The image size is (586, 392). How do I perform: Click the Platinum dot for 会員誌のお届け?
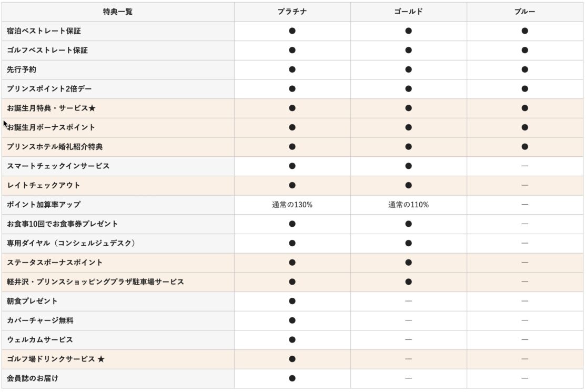[x=292, y=378]
